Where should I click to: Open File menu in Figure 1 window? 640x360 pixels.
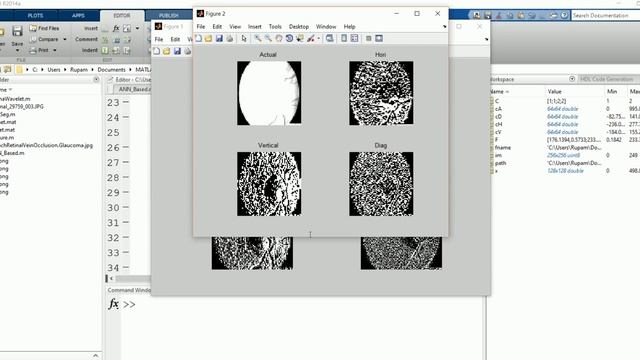(x=159, y=39)
